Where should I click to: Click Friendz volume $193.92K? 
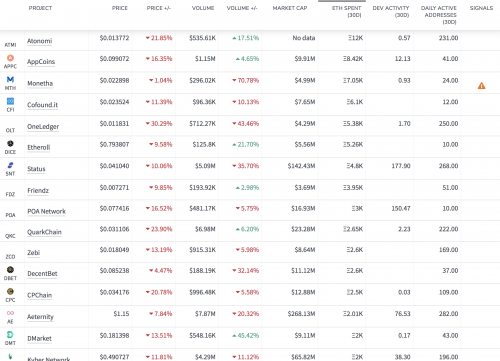tap(203, 188)
